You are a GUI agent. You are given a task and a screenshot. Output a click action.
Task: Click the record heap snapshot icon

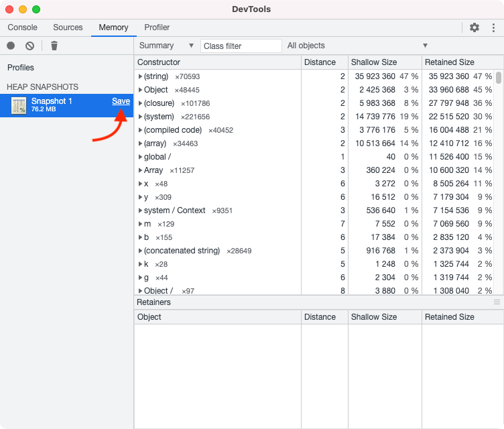pyautogui.click(x=11, y=46)
